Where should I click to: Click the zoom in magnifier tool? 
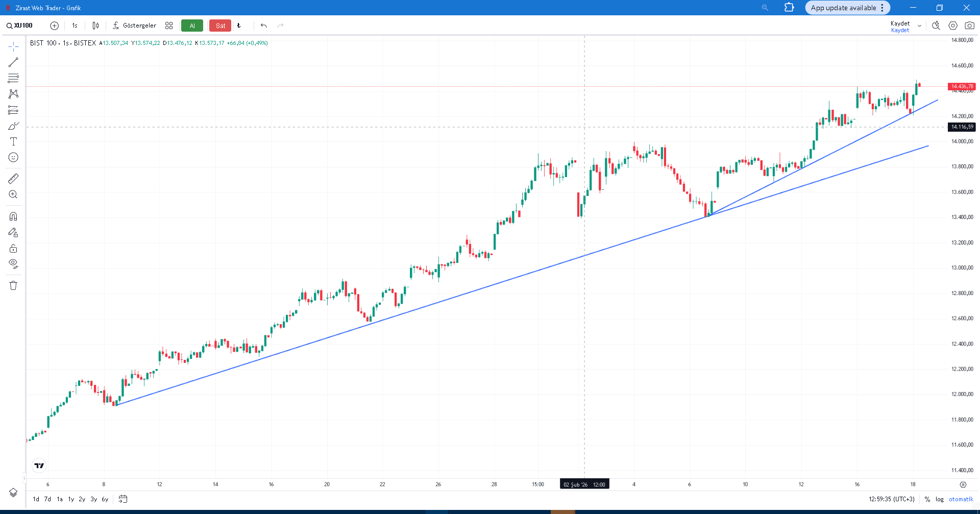[x=13, y=194]
